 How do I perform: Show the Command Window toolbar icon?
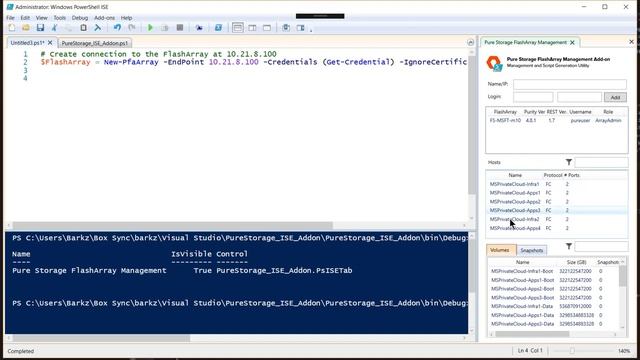pyautogui.click(x=286, y=28)
